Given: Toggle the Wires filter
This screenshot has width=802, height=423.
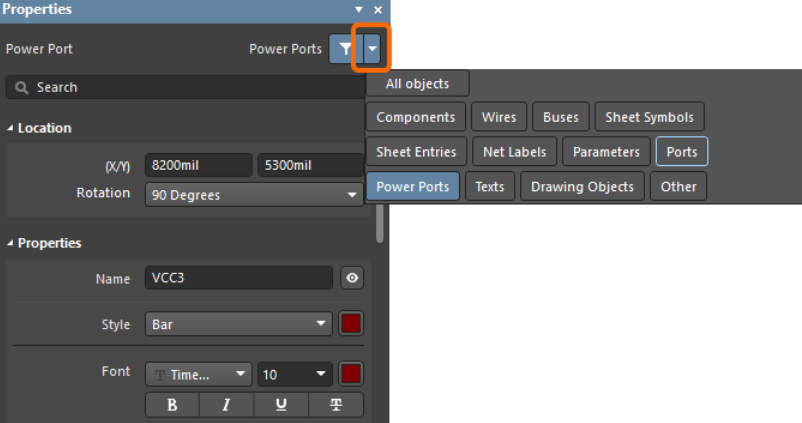Looking at the screenshot, I should tap(499, 117).
